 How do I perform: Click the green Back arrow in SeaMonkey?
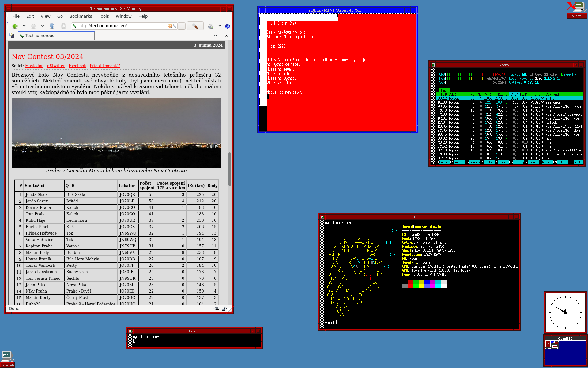15,26
